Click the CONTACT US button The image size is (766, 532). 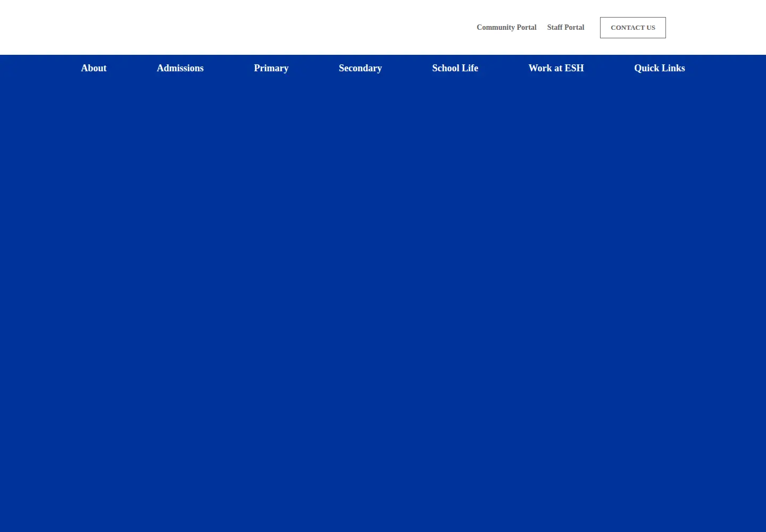coord(633,28)
